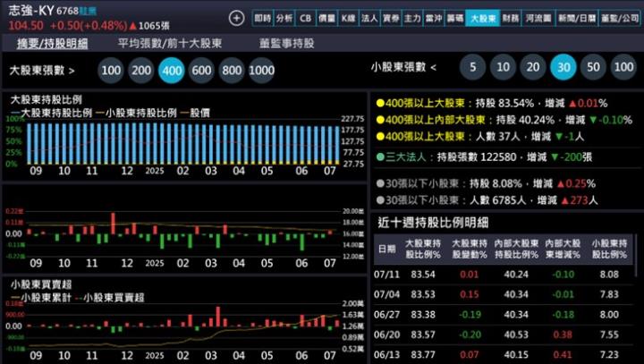
Task: Open the 分析 tab
Action: (x=284, y=18)
